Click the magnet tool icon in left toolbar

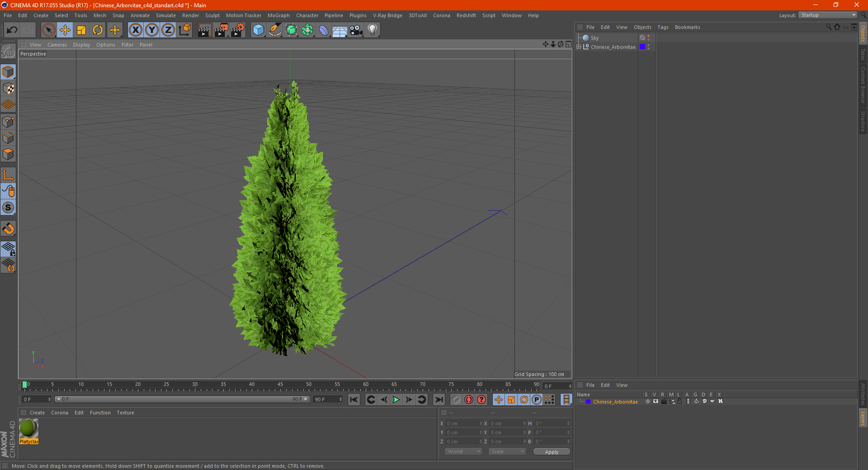pyautogui.click(x=8, y=228)
